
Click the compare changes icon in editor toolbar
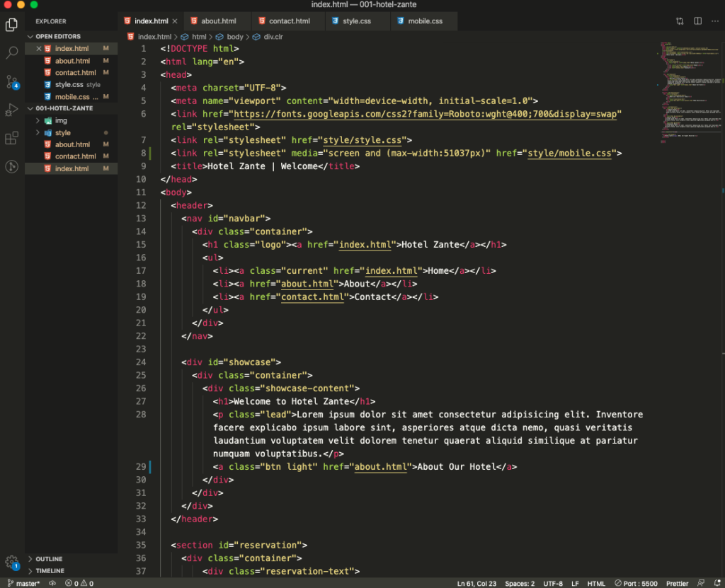[680, 21]
